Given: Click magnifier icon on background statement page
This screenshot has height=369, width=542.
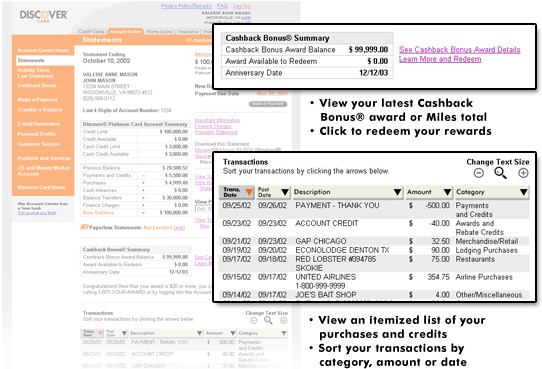Looking at the screenshot, I should [269, 321].
